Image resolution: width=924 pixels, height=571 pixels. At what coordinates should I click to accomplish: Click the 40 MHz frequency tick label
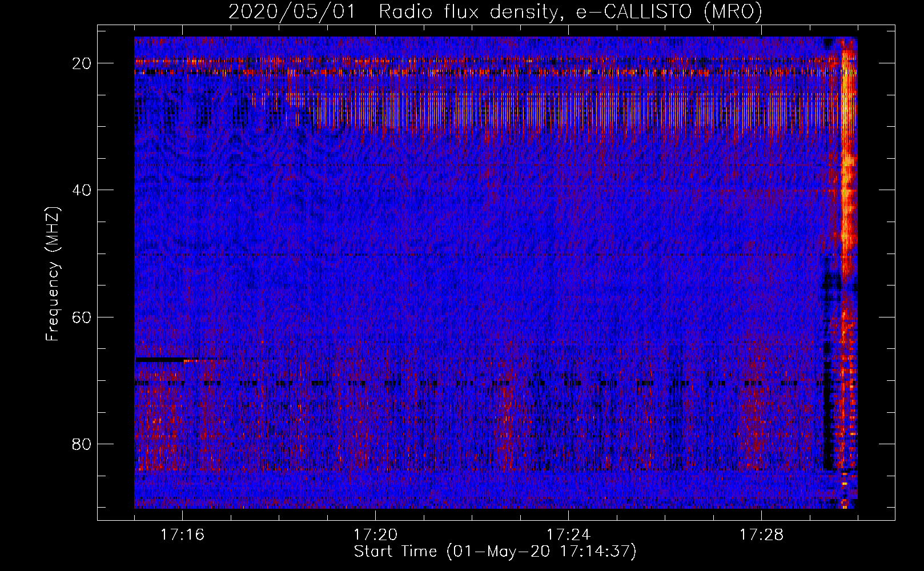[82, 190]
